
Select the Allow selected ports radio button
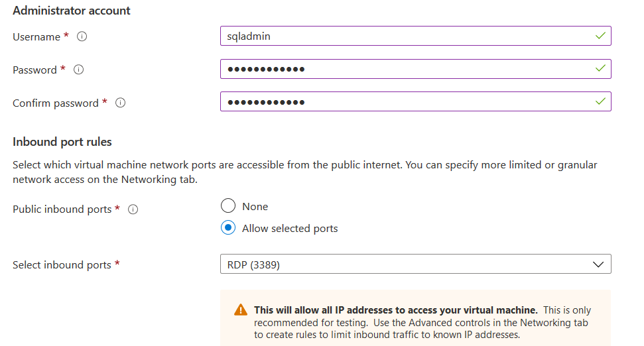(228, 228)
